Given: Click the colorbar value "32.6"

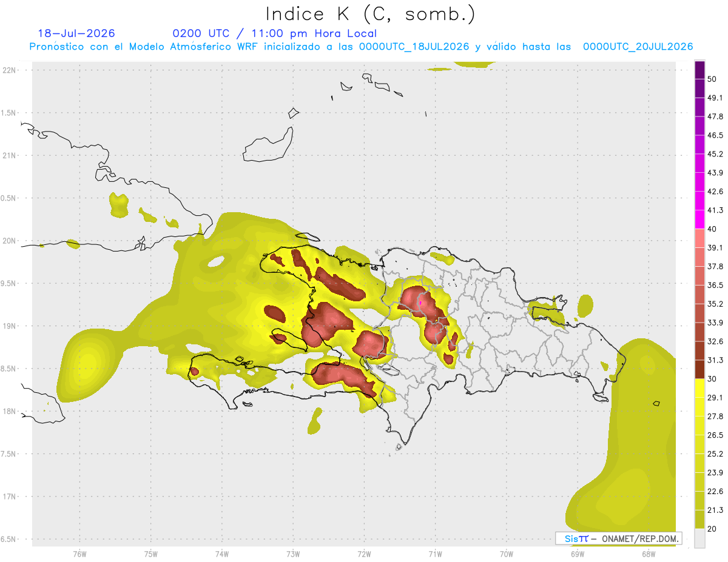Looking at the screenshot, I should pyautogui.click(x=715, y=341).
